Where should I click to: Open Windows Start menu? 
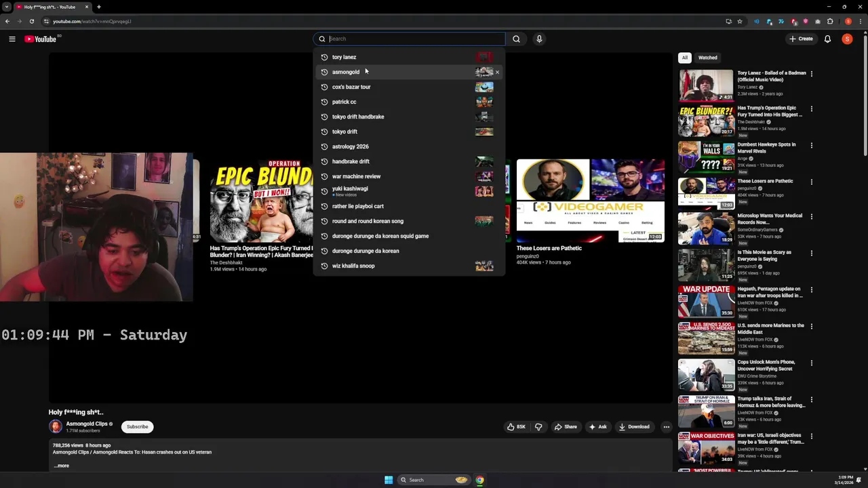click(389, 480)
